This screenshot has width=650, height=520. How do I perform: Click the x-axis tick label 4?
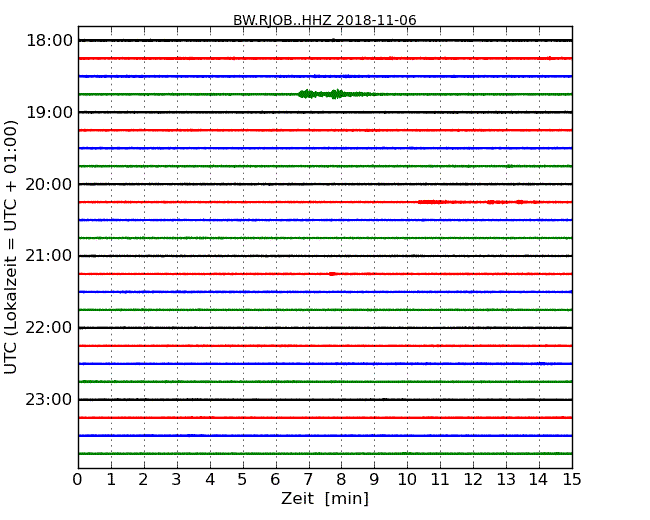(x=210, y=479)
